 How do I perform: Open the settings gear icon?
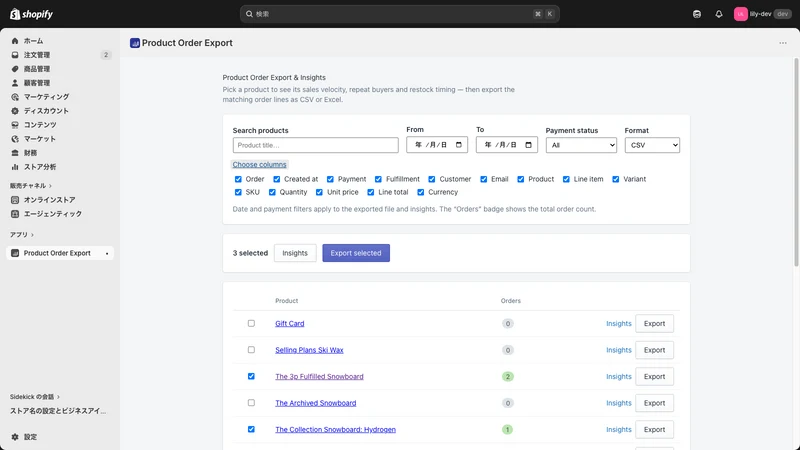pyautogui.click(x=15, y=437)
